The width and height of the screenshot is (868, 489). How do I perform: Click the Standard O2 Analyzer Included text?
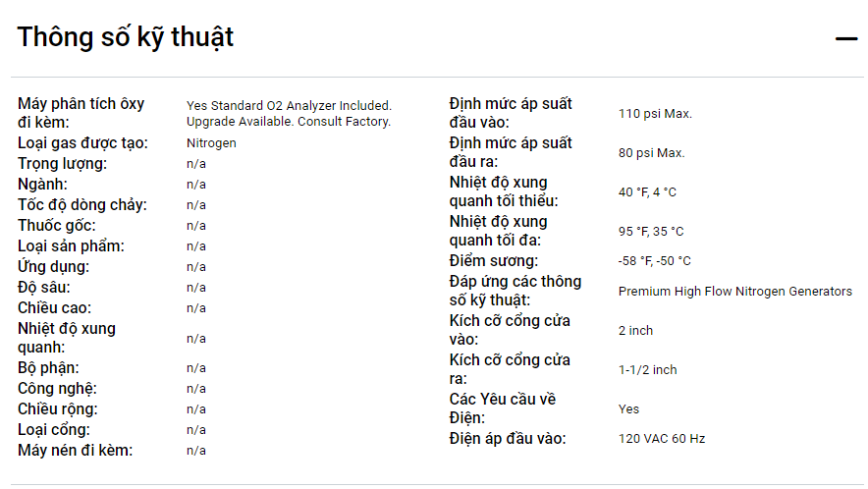tap(289, 105)
